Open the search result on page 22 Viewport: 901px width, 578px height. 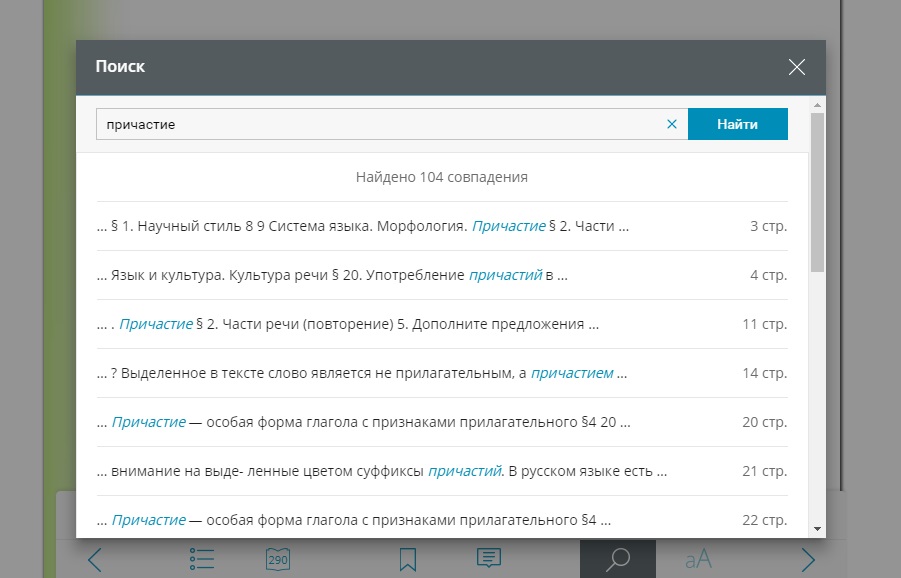click(442, 519)
